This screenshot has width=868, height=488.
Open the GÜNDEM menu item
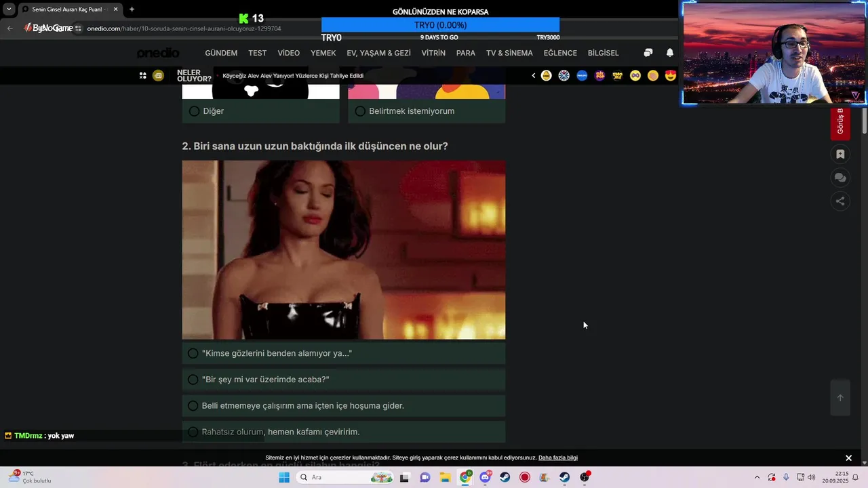[x=221, y=53]
